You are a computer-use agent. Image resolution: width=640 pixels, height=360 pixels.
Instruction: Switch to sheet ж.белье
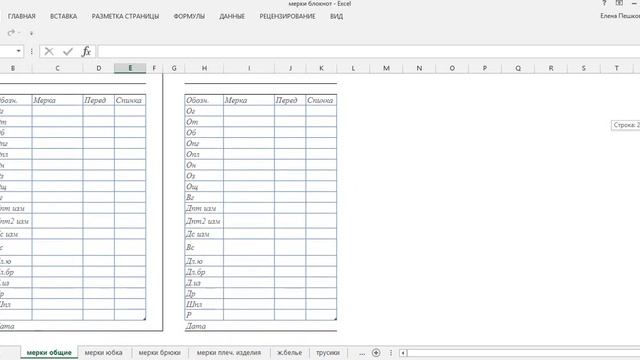(289, 353)
